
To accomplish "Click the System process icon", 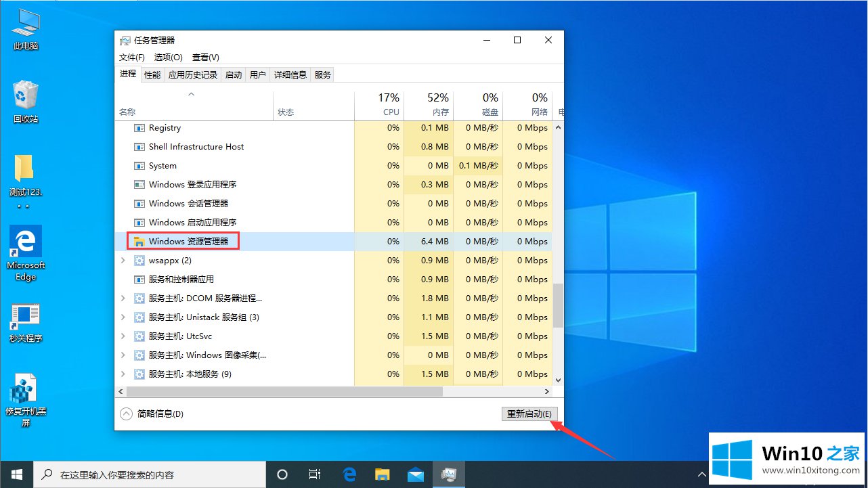I will (139, 166).
